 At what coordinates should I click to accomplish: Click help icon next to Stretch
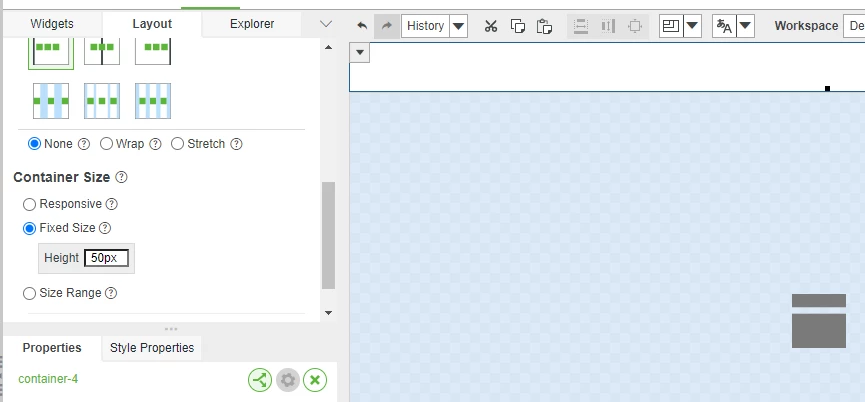pos(236,144)
